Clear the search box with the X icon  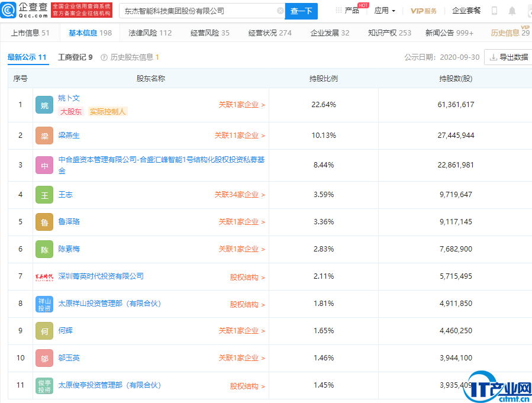(x=280, y=11)
